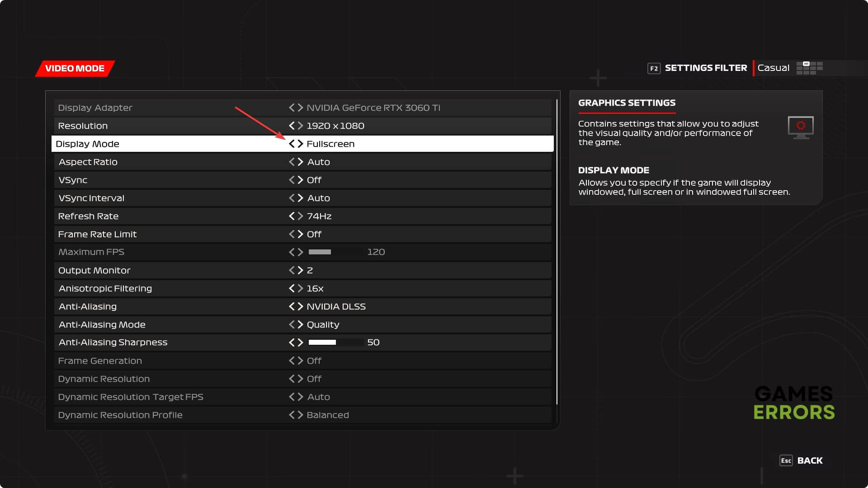
Task: Click left arrow for Refresh Rate
Action: point(292,216)
